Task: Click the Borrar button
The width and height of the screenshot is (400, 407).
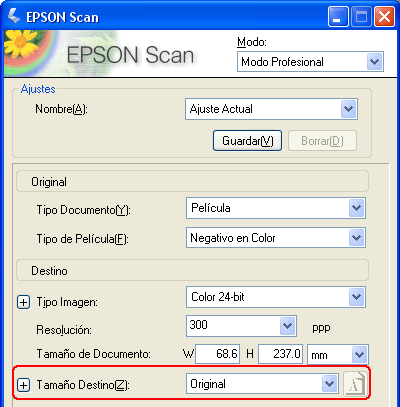Action: click(322, 141)
